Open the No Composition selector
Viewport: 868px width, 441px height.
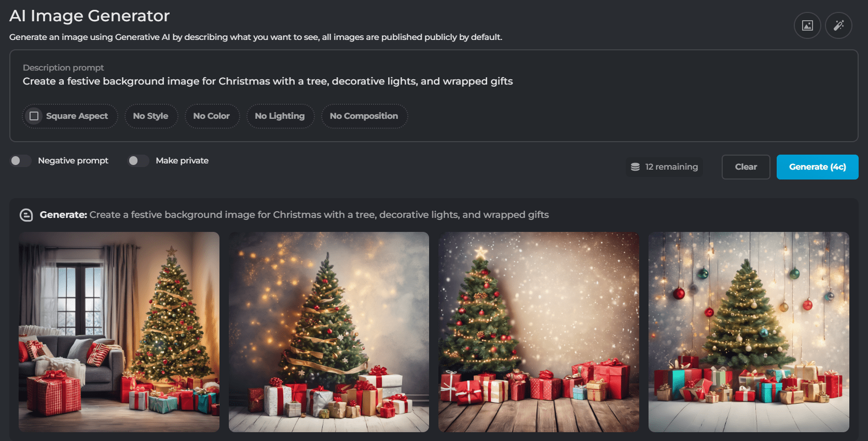coord(364,116)
